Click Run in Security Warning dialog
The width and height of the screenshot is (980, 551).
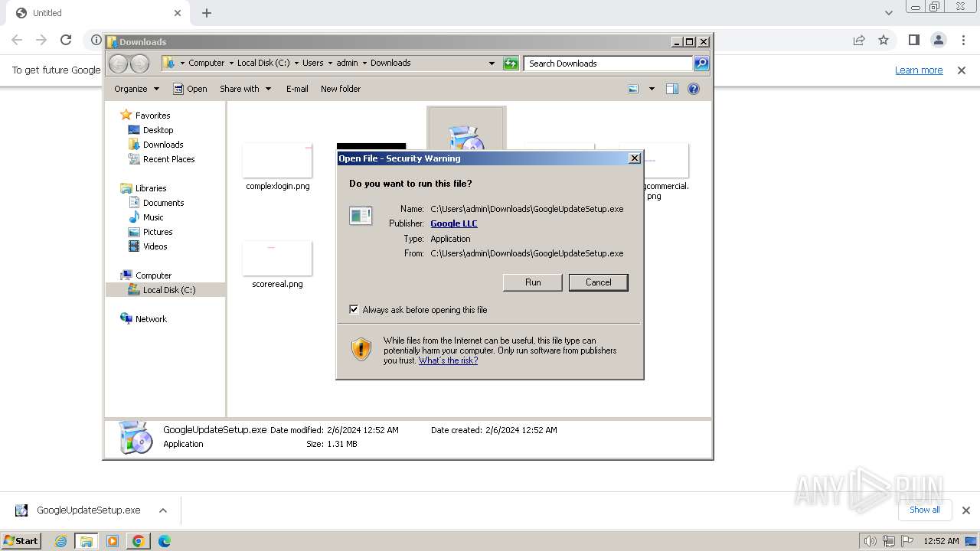coord(533,282)
